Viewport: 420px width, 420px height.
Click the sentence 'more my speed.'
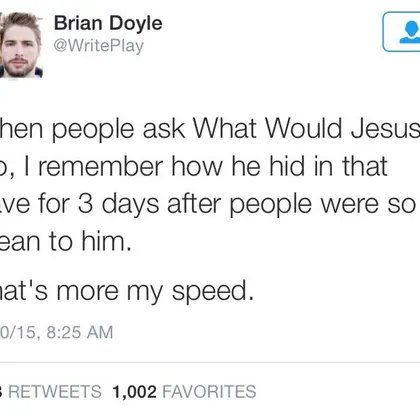click(x=155, y=291)
